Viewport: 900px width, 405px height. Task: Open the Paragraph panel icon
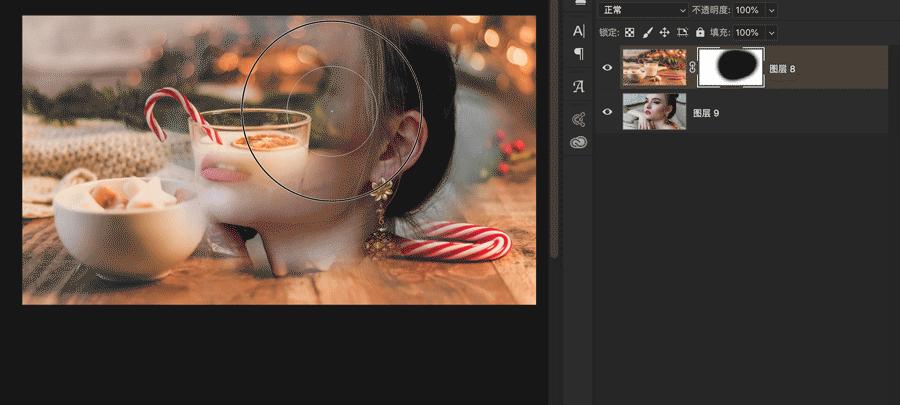(578, 54)
